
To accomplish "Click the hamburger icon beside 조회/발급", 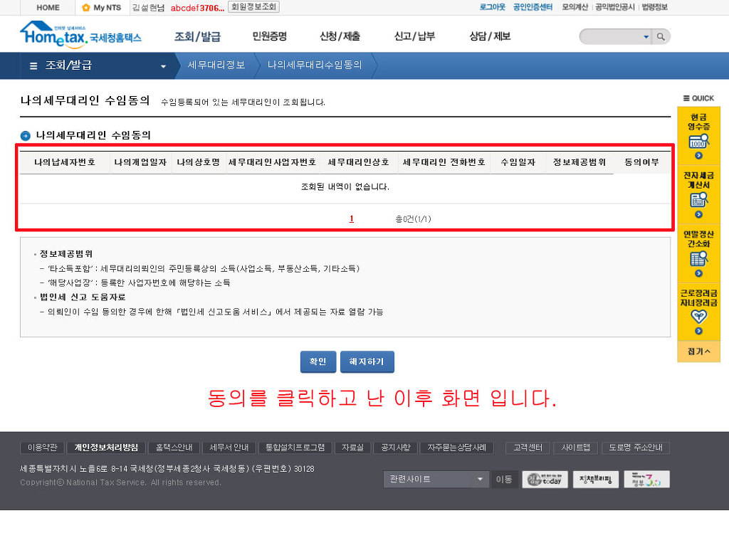I will [x=33, y=66].
